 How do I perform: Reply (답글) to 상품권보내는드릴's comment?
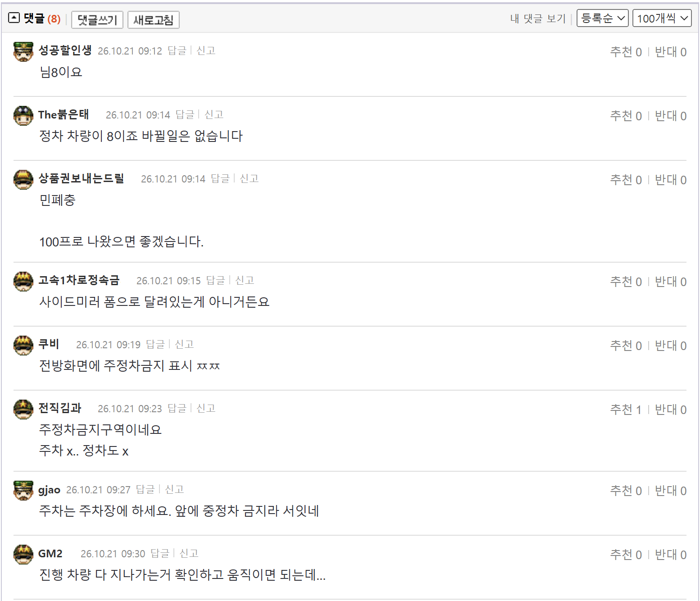[x=220, y=178]
